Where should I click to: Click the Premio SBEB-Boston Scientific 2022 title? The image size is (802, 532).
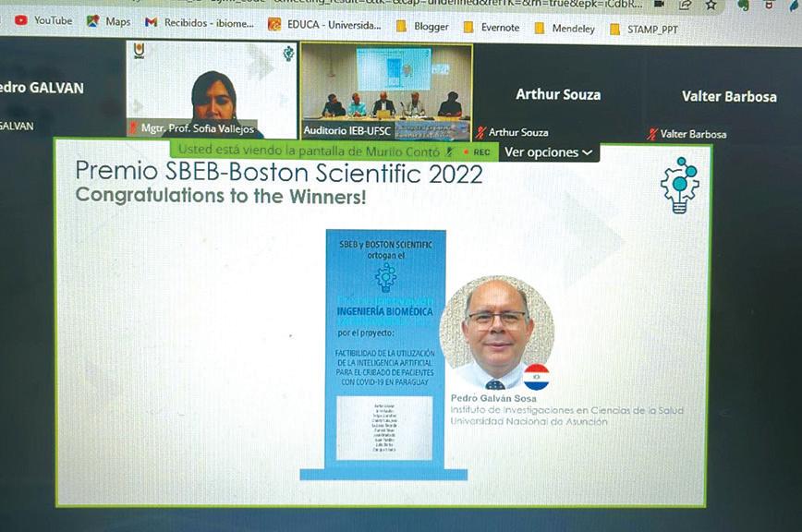(279, 172)
